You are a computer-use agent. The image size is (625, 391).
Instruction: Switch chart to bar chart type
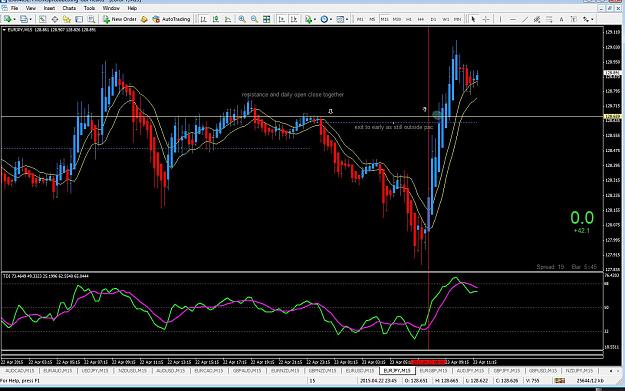click(203, 19)
